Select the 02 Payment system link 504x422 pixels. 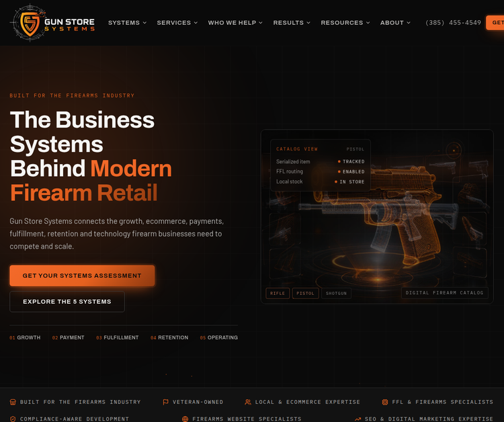68,337
